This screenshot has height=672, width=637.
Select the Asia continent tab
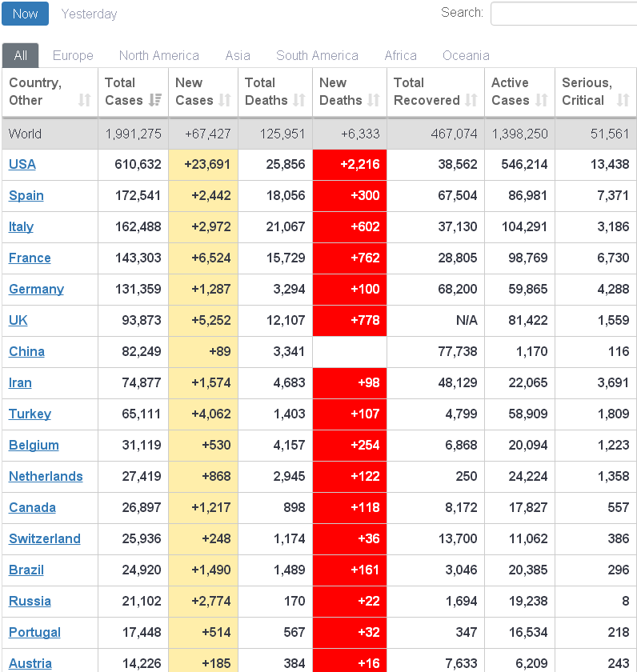coord(238,55)
